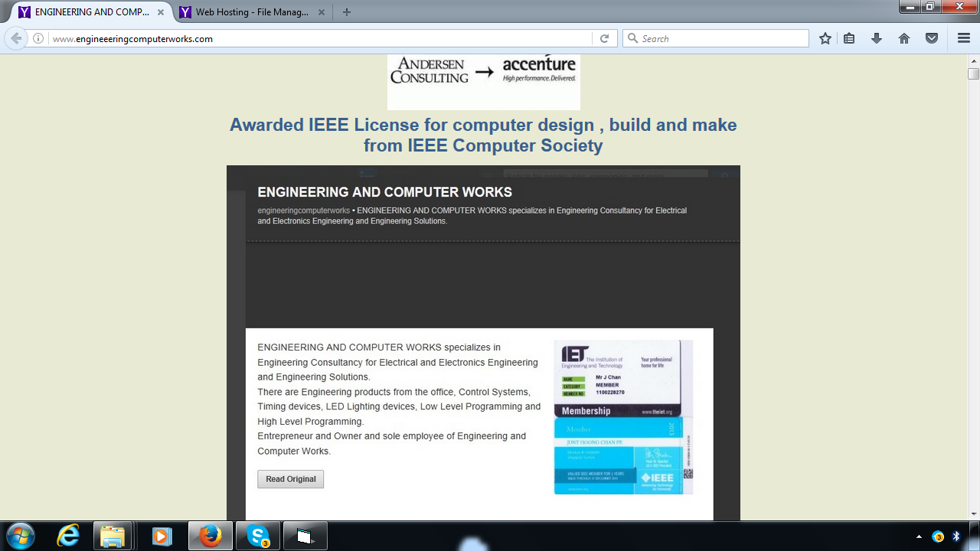Open Pocket save icon

pyautogui.click(x=932, y=38)
